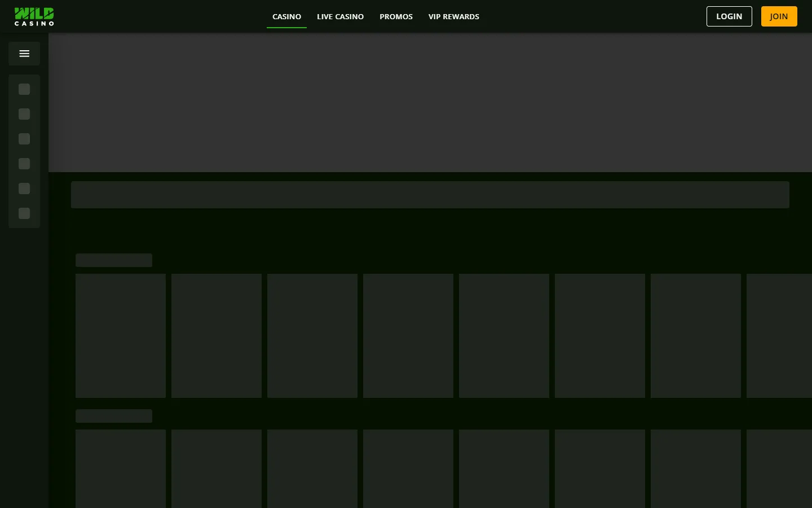Select the CASINO tab

pyautogui.click(x=286, y=16)
